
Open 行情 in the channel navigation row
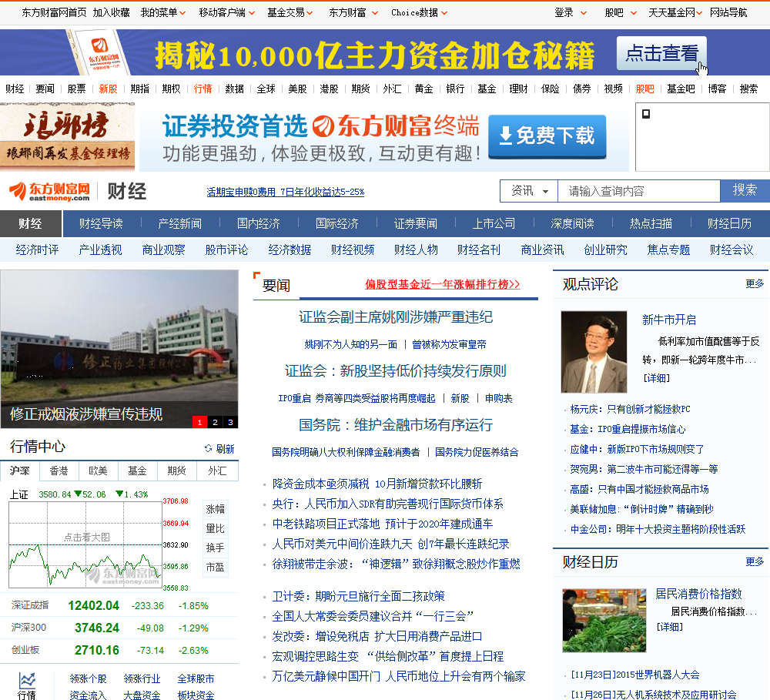coord(203,89)
